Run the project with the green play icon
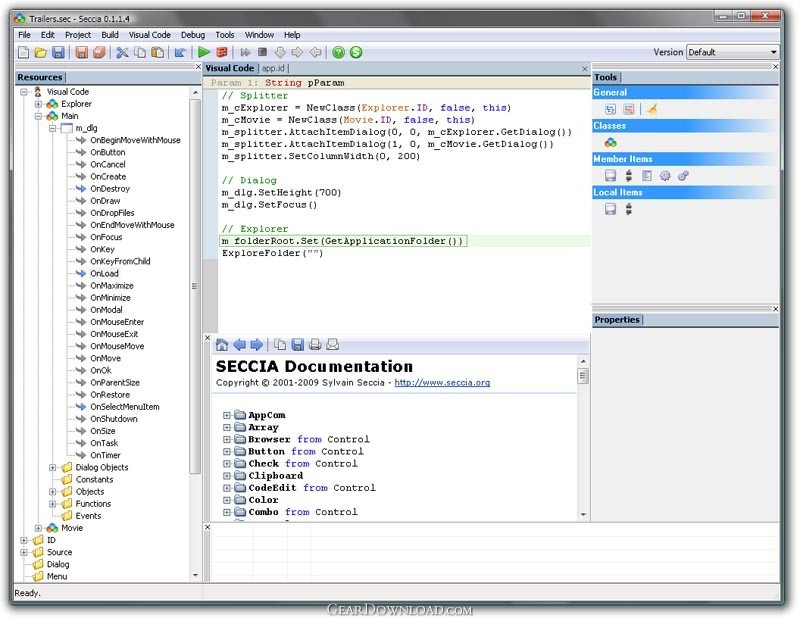The width and height of the screenshot is (800, 618). tap(204, 52)
